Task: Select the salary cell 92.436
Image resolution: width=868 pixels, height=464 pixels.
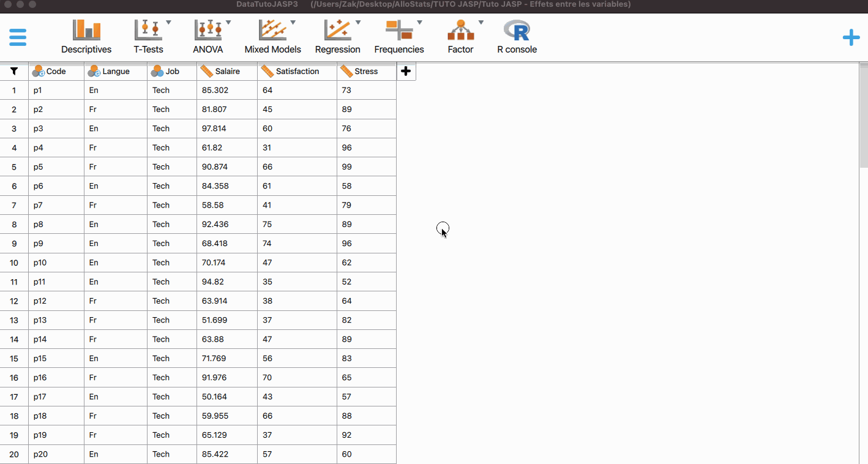Action: 227,224
